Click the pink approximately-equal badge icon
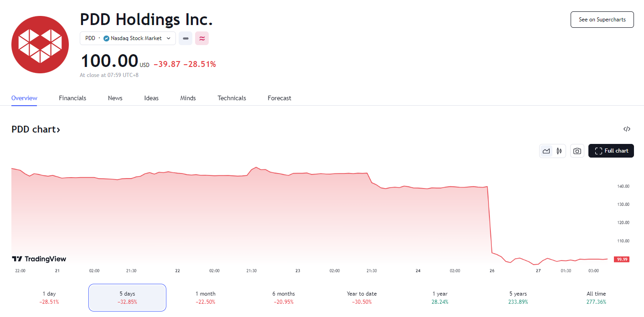The height and width of the screenshot is (317, 644). [x=202, y=39]
